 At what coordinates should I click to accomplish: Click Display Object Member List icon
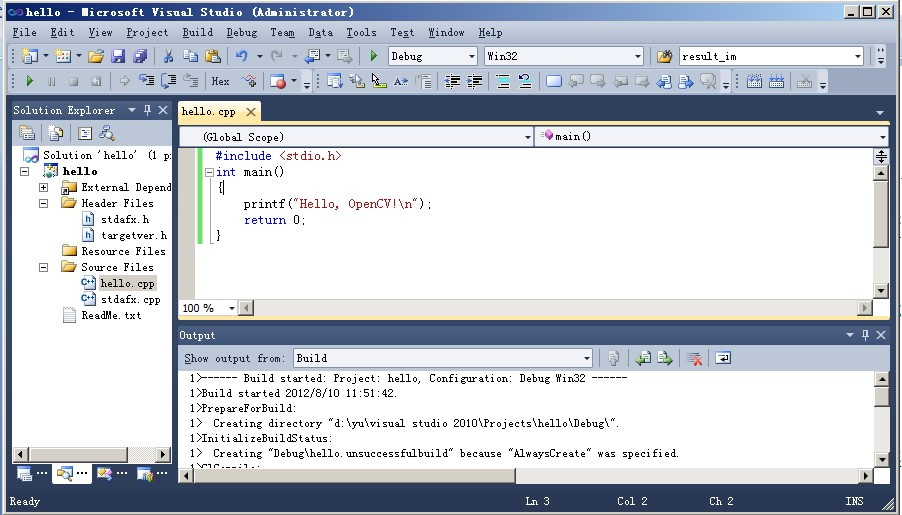[334, 81]
